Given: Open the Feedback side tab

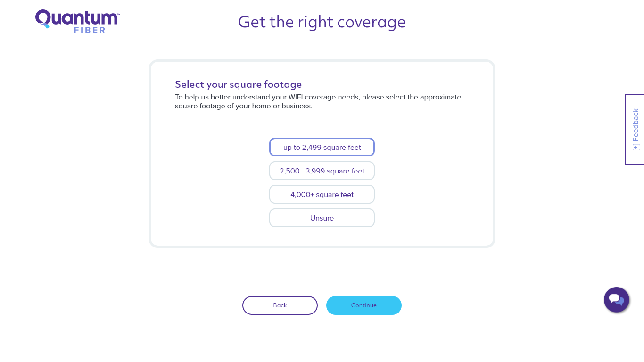Looking at the screenshot, I should pyautogui.click(x=635, y=130).
